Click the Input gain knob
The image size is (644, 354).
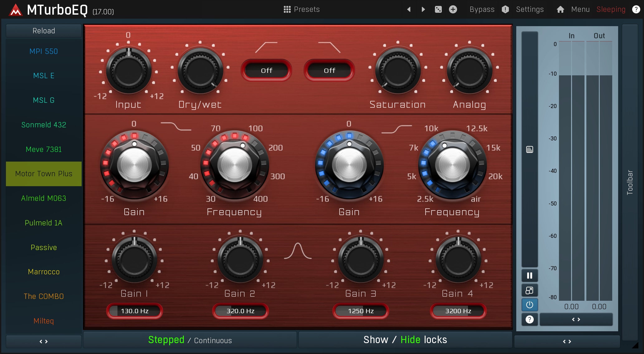point(128,71)
